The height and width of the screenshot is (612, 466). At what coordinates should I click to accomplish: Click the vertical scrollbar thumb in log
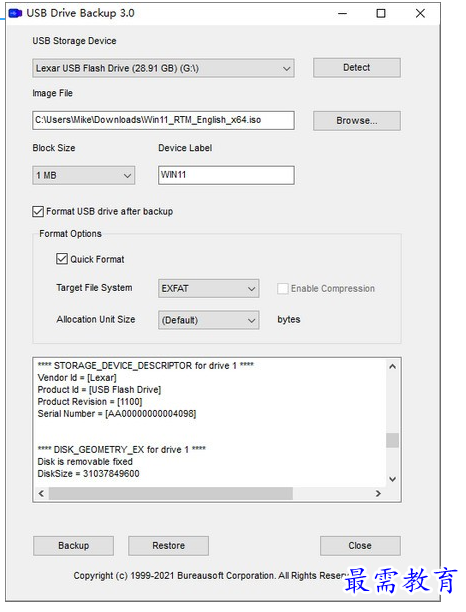393,440
